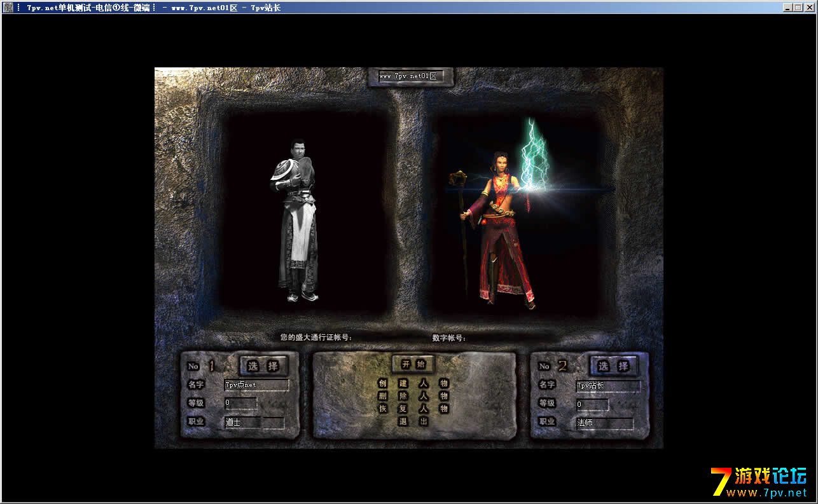This screenshot has height=504, width=818.
Task: Click the 您的盛大通行证帐号 label
Action: point(316,337)
